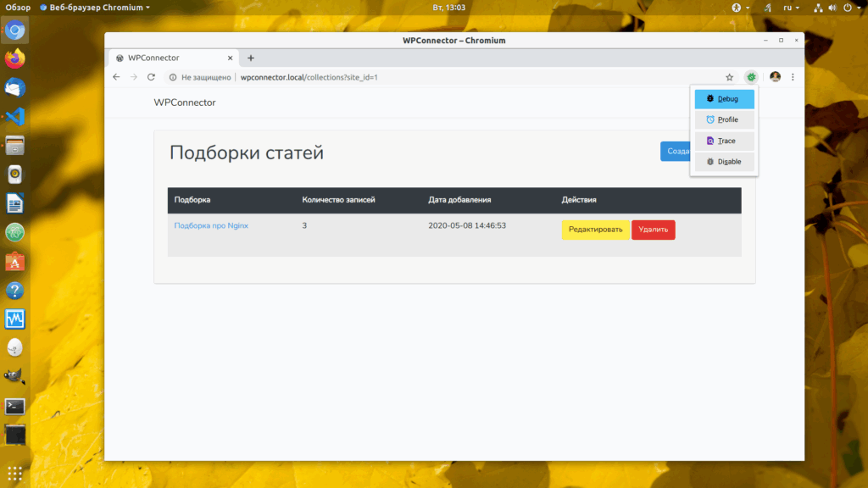Open the system power menu dropdown
The height and width of the screenshot is (488, 868).
click(852, 8)
